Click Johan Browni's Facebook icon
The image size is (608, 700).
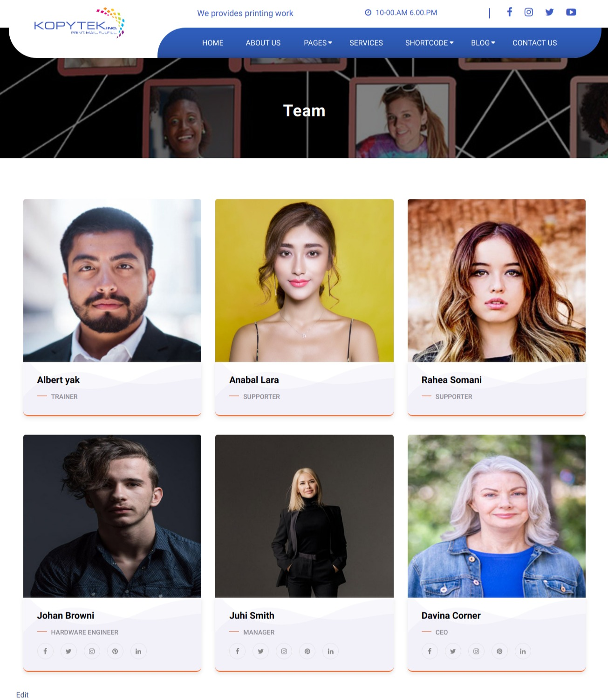point(45,651)
